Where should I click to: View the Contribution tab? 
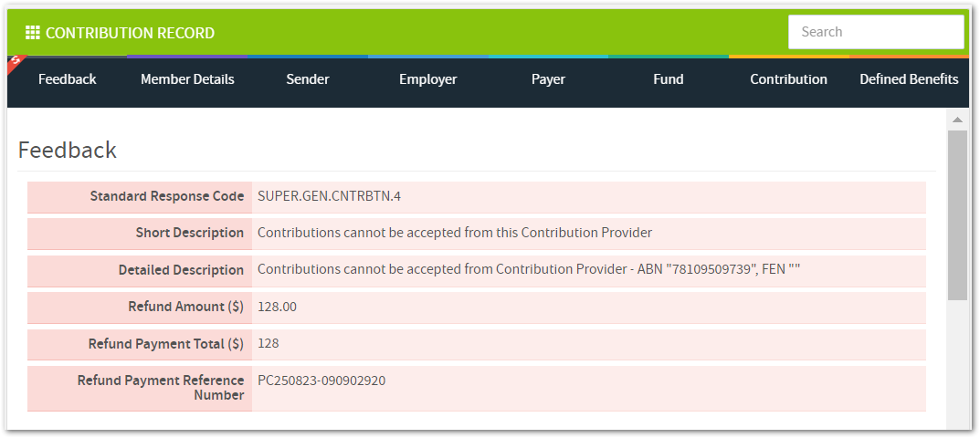point(789,79)
